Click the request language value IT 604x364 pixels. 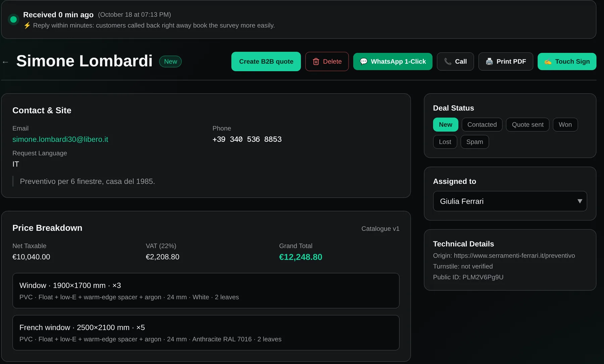point(16,164)
